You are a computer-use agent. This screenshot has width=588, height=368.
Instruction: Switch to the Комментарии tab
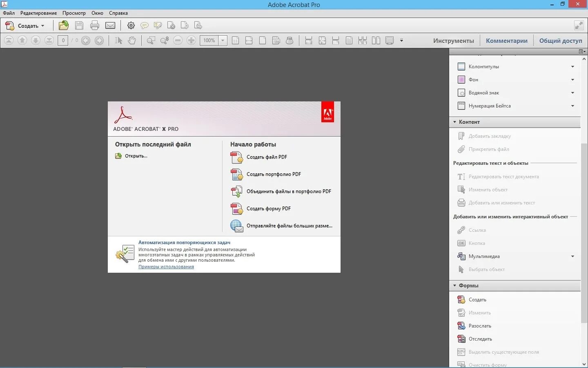(x=506, y=40)
